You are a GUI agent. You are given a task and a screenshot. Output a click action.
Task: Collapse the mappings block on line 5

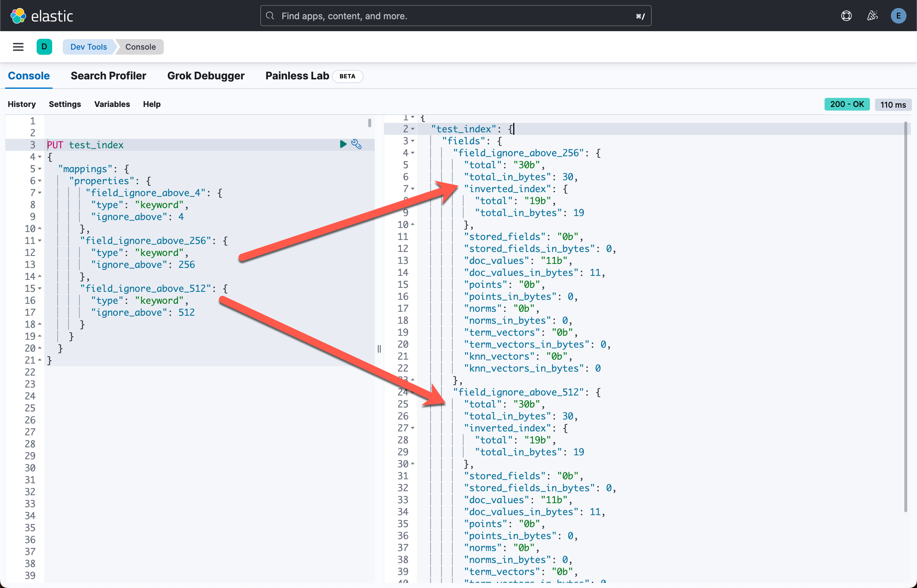point(40,169)
